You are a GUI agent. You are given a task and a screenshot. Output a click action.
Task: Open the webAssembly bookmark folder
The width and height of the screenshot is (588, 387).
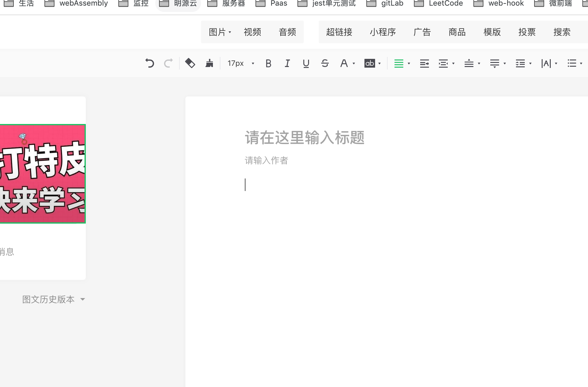[76, 3]
